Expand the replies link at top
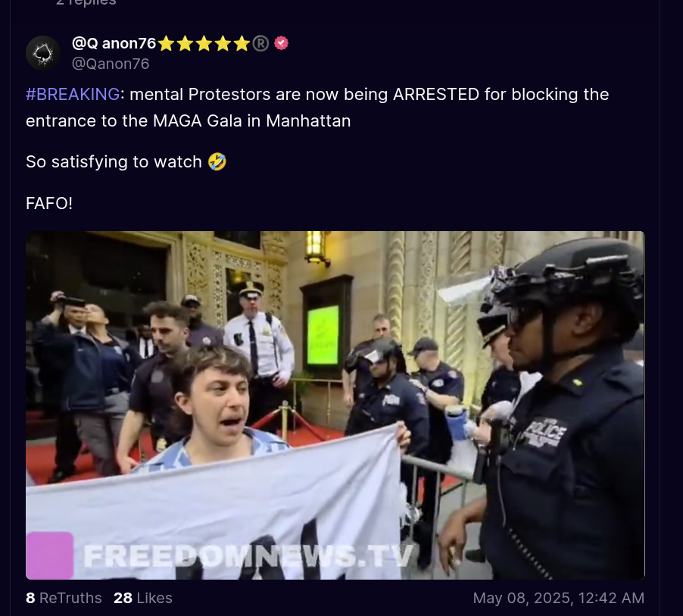Image resolution: width=683 pixels, height=616 pixels. pos(86,2)
